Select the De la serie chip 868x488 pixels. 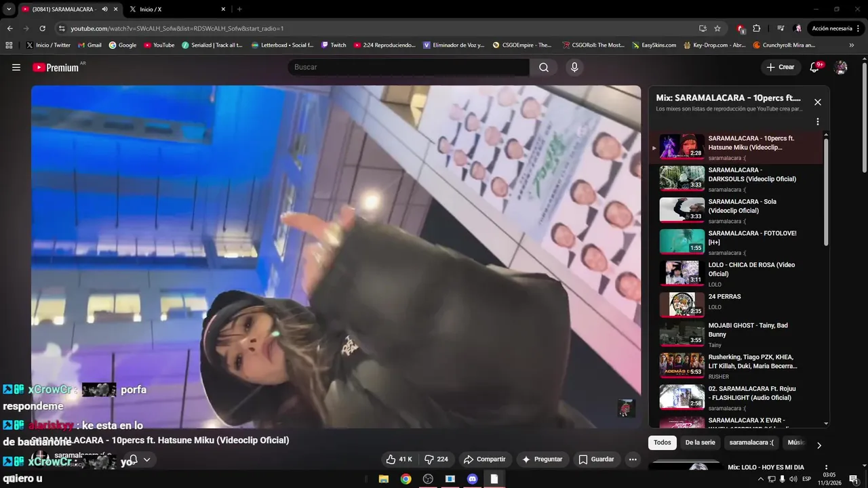[700, 443]
